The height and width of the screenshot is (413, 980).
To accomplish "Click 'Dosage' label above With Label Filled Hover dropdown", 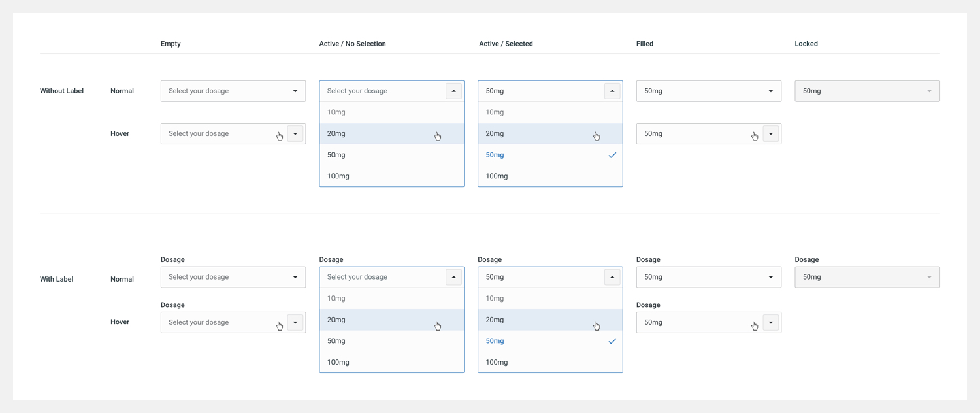I will (648, 305).
